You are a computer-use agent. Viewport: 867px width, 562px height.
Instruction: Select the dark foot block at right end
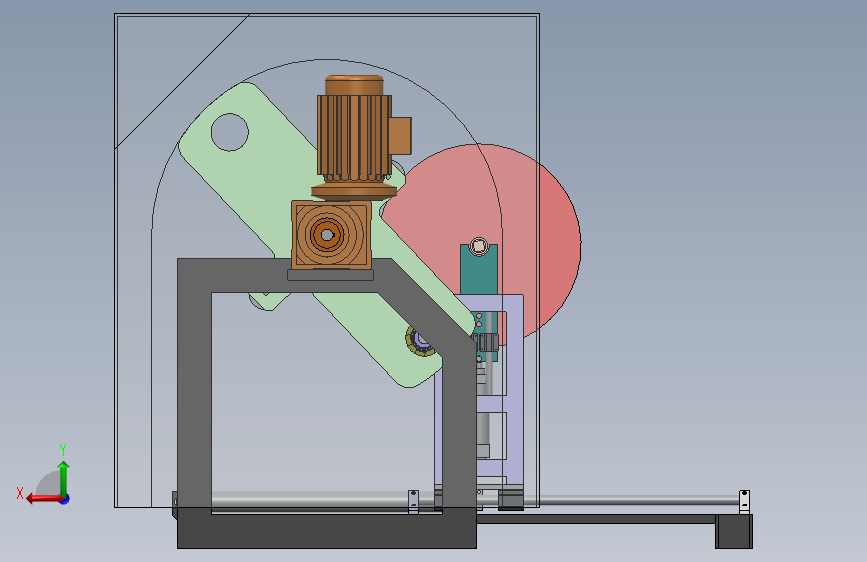click(x=734, y=531)
